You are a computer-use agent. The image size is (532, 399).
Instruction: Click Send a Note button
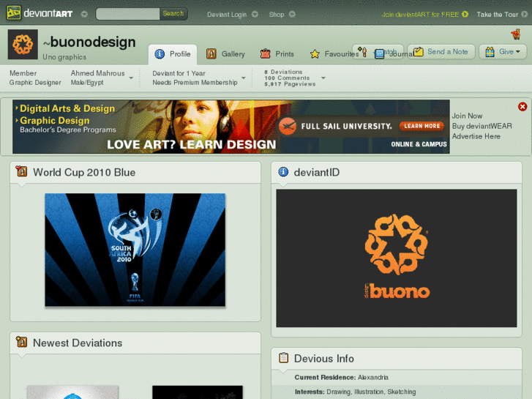tap(441, 52)
